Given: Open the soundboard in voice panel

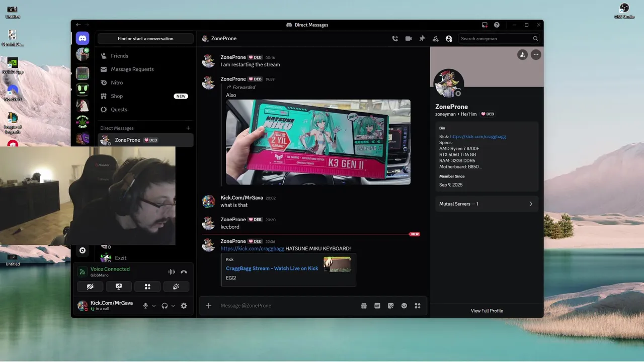Looking at the screenshot, I should point(176,287).
